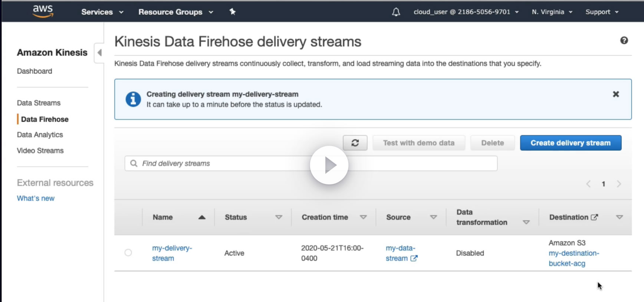This screenshot has width=644, height=302.
Task: Open Data Analytics sidebar item
Action: [40, 135]
